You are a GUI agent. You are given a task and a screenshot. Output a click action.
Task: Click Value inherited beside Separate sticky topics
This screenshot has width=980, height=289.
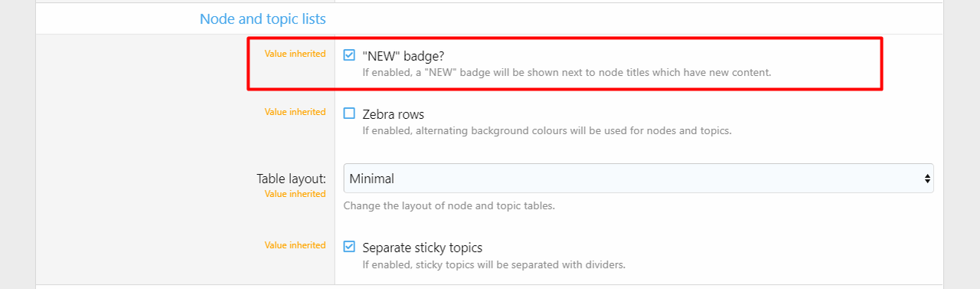coord(295,245)
